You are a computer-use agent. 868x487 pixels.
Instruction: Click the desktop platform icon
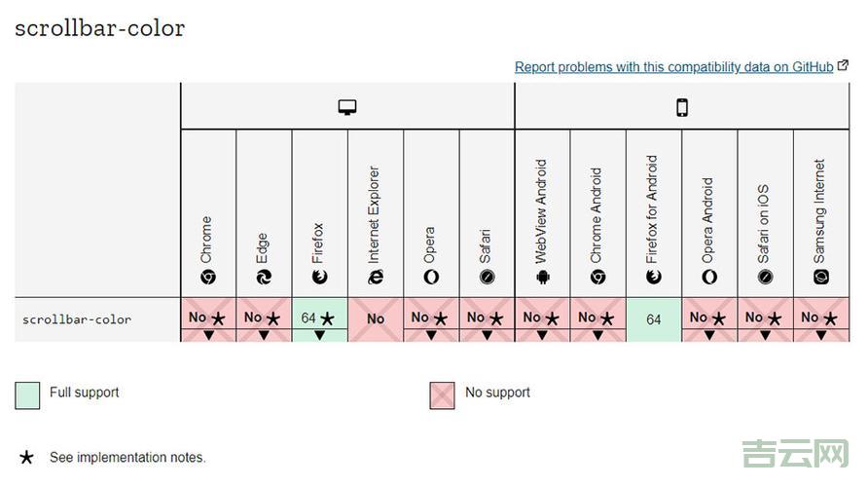point(347,107)
